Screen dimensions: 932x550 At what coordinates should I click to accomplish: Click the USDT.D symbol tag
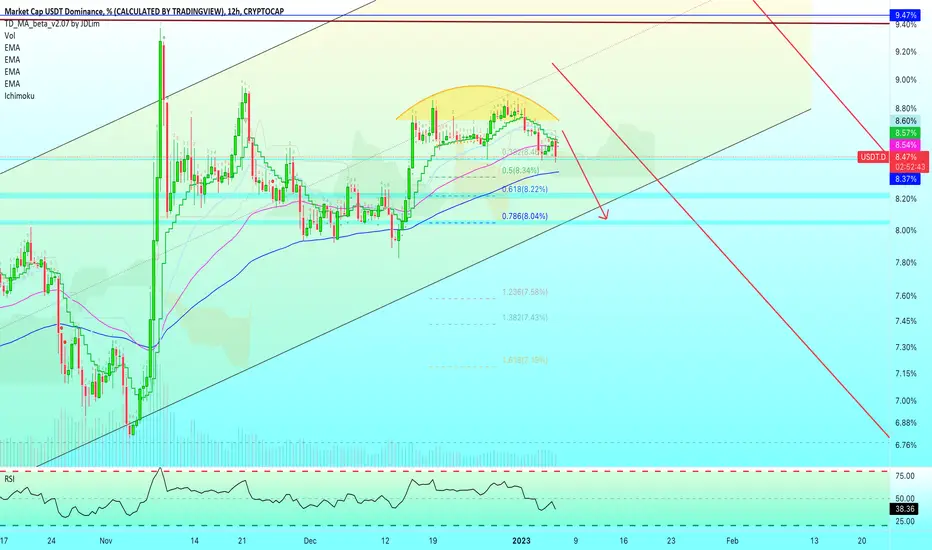(873, 157)
